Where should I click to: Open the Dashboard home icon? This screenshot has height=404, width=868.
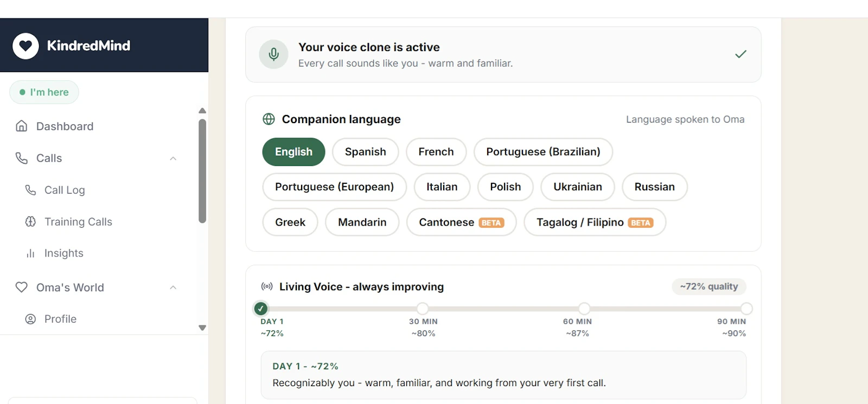point(22,126)
